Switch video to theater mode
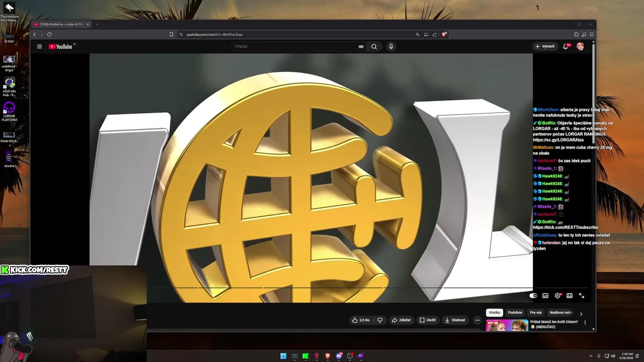The height and width of the screenshot is (362, 644). 570,296
